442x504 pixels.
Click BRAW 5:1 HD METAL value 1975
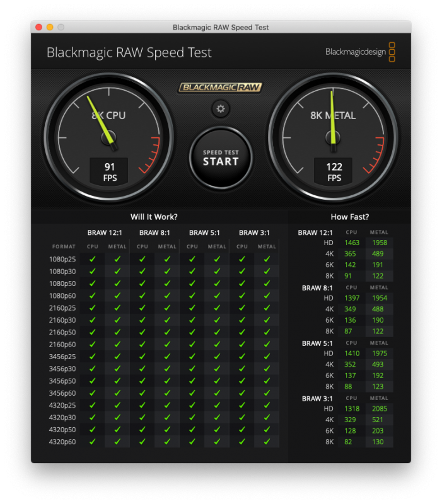[x=380, y=353]
